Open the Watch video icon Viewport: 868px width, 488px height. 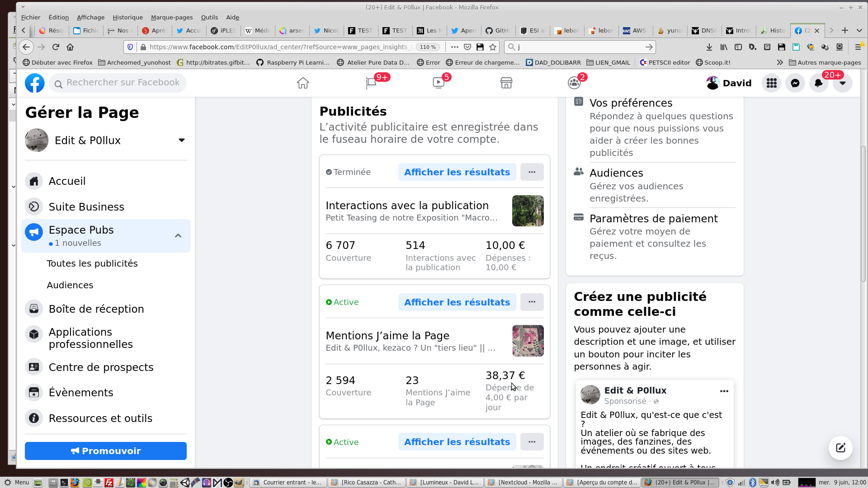coord(439,83)
